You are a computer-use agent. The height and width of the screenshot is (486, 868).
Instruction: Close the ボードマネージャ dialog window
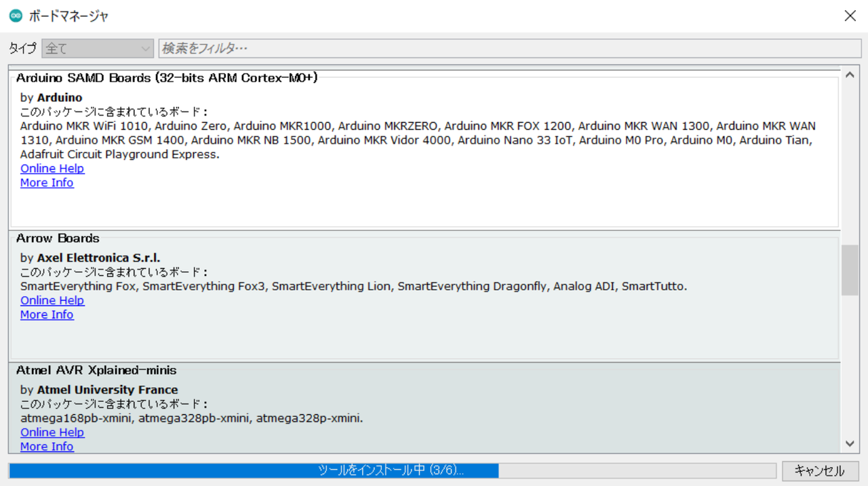pyautogui.click(x=850, y=16)
